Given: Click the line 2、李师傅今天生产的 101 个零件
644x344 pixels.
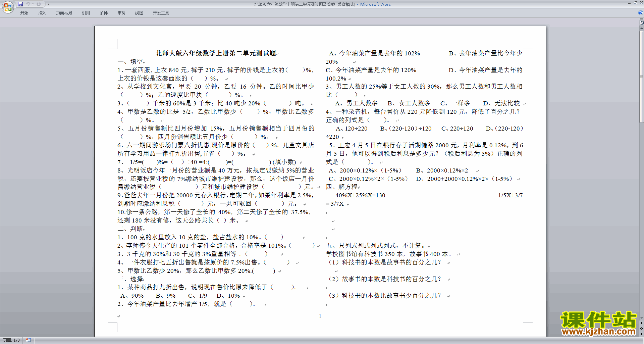Looking at the screenshot, I should pos(216,246).
